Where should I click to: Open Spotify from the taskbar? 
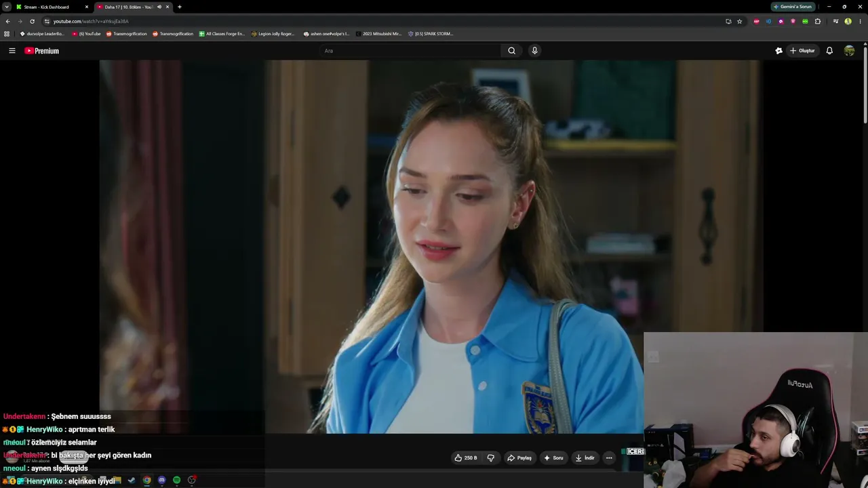[x=177, y=481]
